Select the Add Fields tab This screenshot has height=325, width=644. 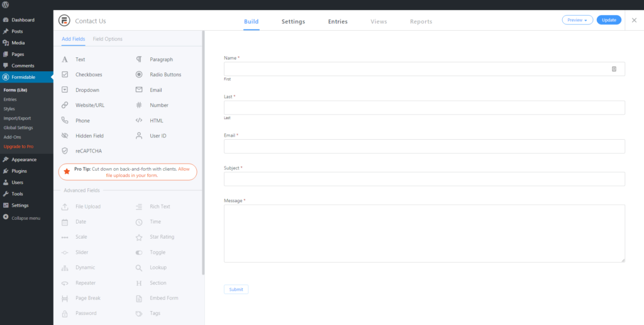pyautogui.click(x=73, y=39)
